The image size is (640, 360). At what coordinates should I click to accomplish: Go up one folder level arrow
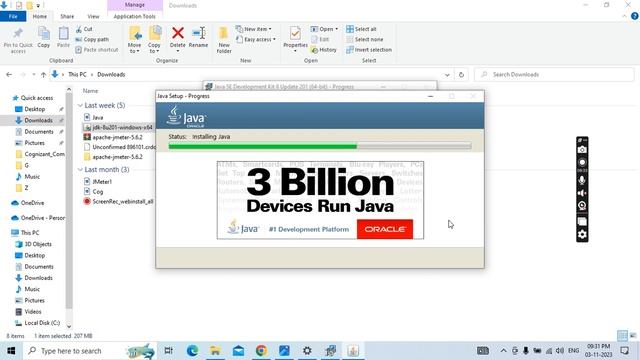pyautogui.click(x=43, y=75)
